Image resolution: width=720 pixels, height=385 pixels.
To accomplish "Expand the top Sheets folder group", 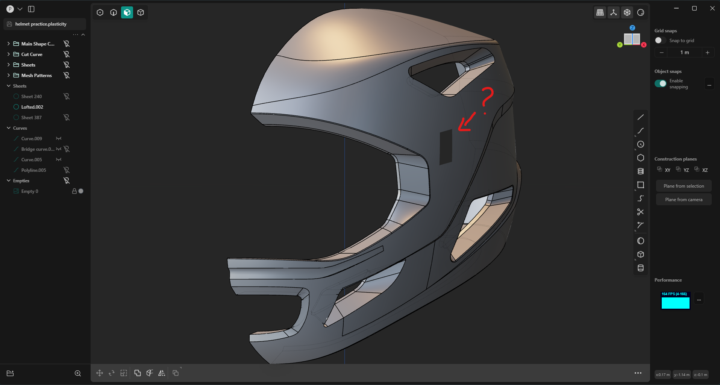I will (8, 65).
